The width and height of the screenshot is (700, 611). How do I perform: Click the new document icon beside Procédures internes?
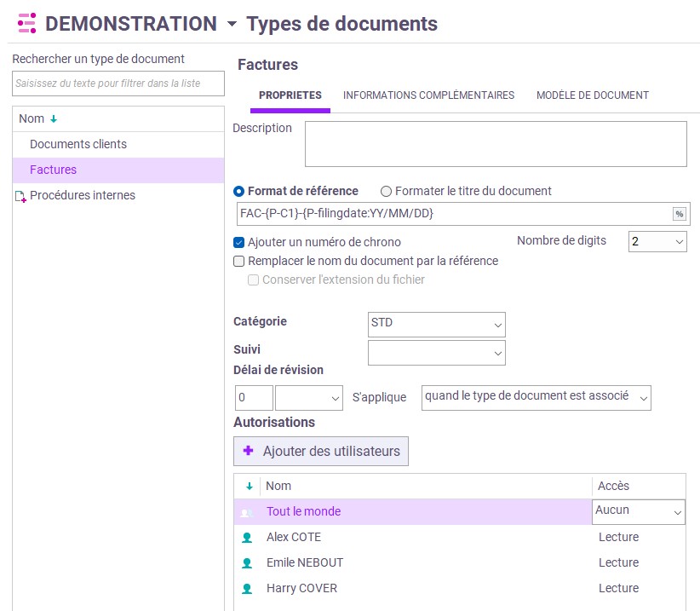(20, 197)
